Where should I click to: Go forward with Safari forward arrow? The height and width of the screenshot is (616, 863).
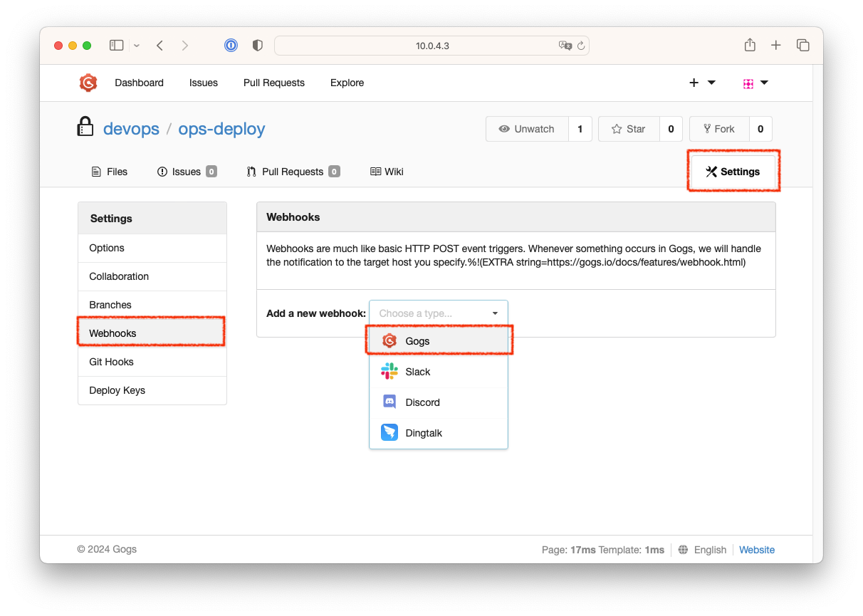coord(185,46)
